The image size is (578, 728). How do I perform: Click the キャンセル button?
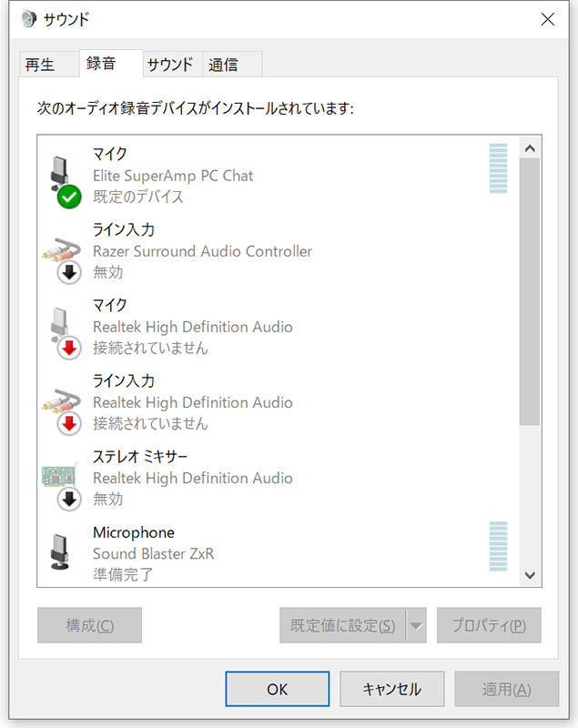[x=391, y=690]
